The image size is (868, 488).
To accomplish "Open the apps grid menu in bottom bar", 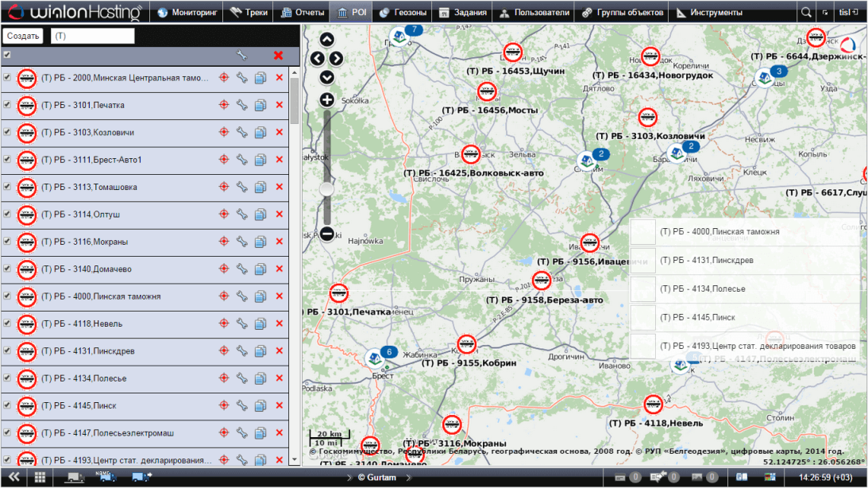I will coord(40,477).
